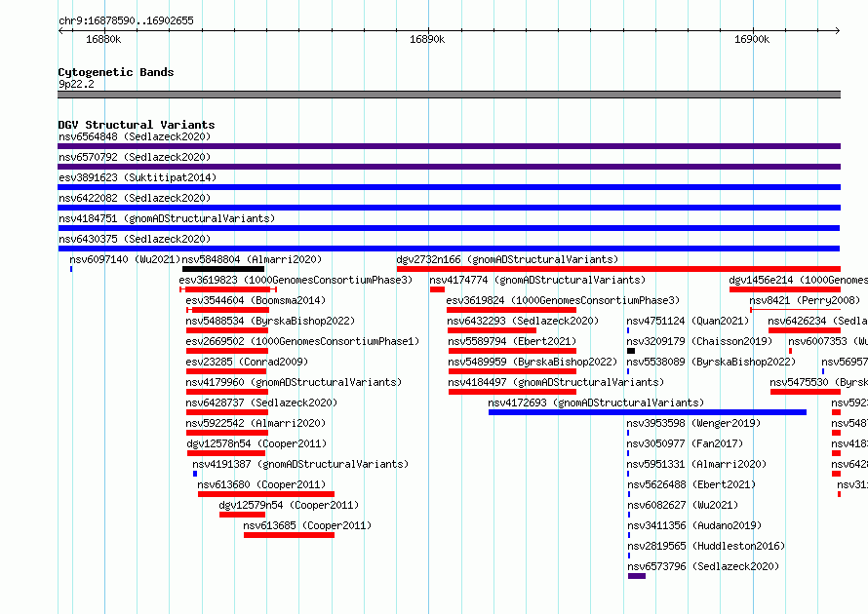Click nsv5589794 (Ebert2021) label

[x=512, y=341]
